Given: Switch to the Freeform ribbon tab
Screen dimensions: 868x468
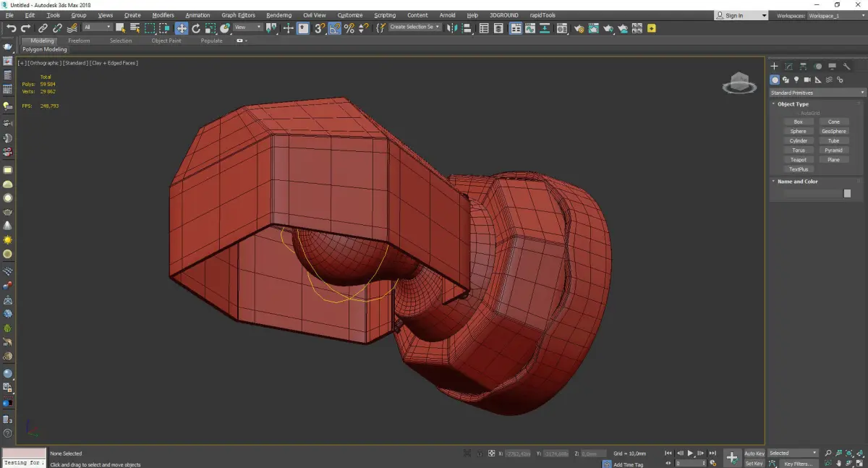Looking at the screenshot, I should pyautogui.click(x=79, y=41).
